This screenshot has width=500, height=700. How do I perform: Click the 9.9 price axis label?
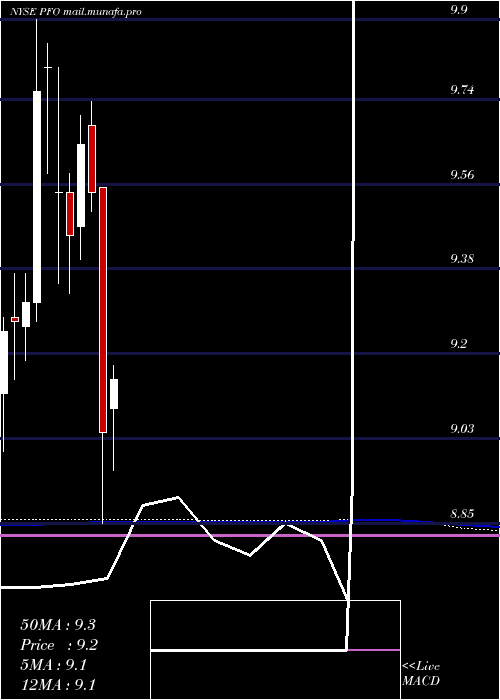[x=459, y=10]
